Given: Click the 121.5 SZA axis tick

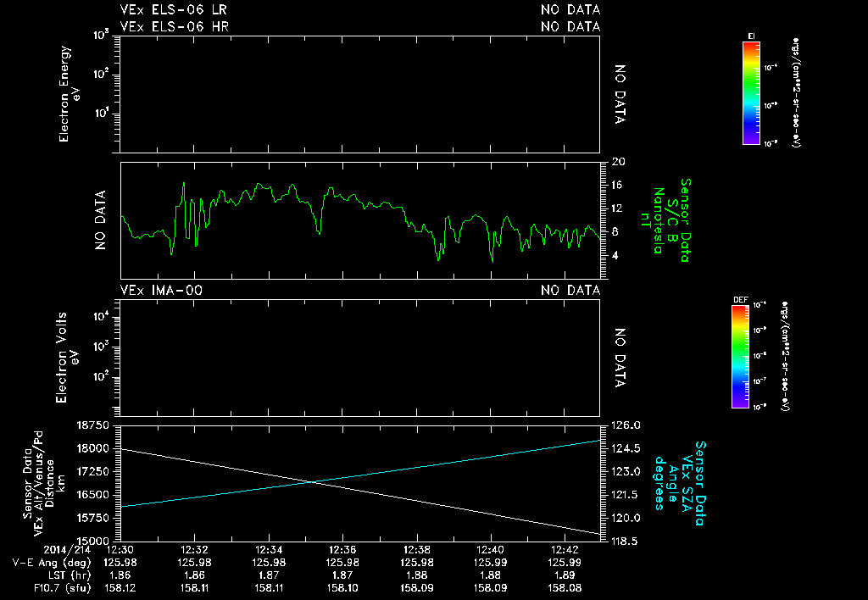Looking at the screenshot, I should pos(626,495).
